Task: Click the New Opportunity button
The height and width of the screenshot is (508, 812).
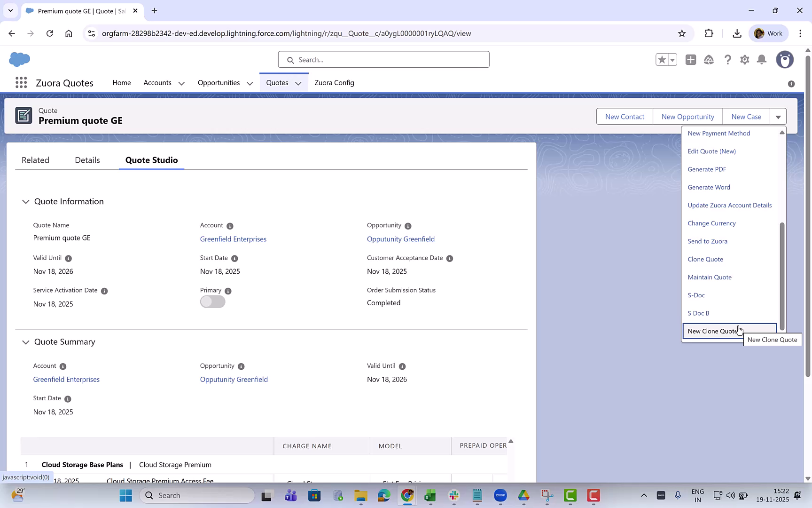Action: point(687,116)
